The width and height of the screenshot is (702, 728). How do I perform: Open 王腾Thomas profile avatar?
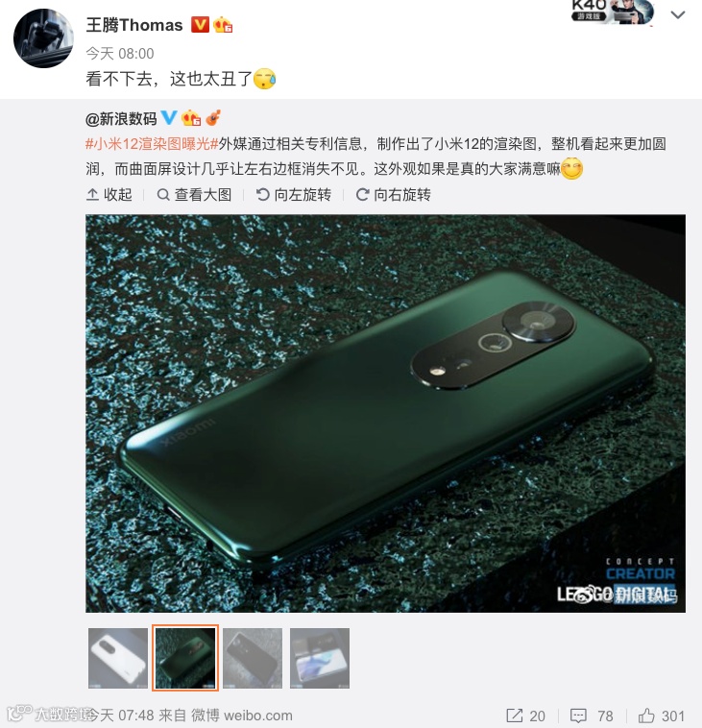point(43,38)
